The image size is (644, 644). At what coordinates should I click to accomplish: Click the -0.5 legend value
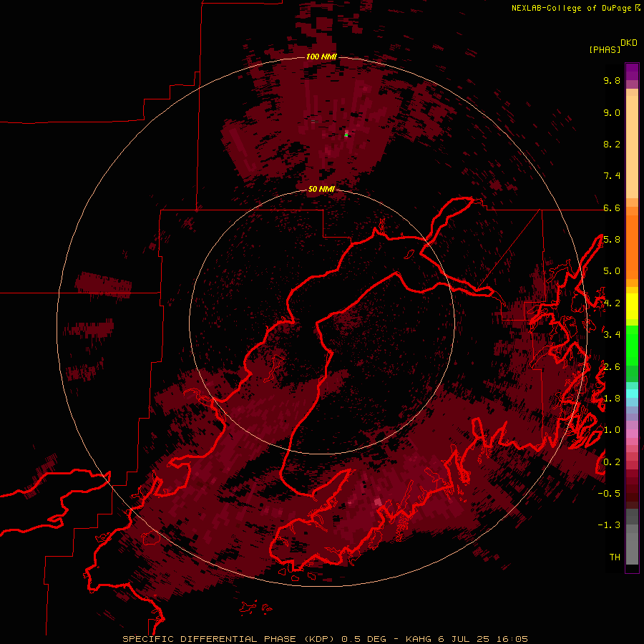609,494
